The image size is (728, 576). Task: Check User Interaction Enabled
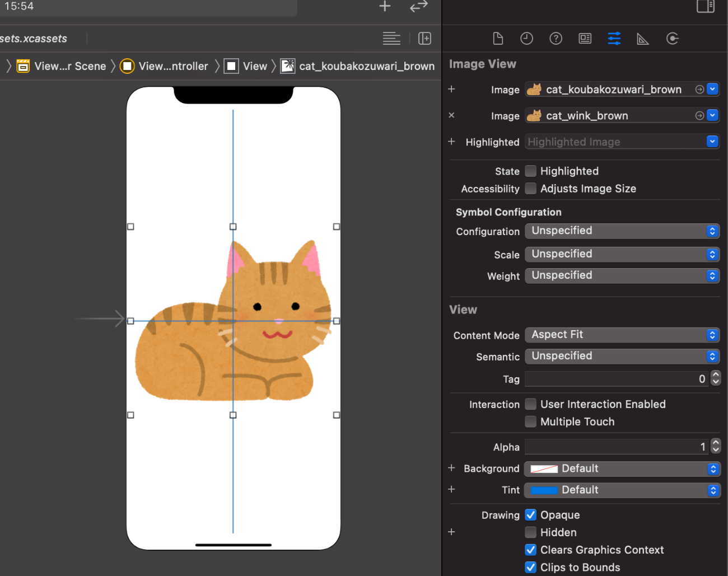[x=530, y=404]
